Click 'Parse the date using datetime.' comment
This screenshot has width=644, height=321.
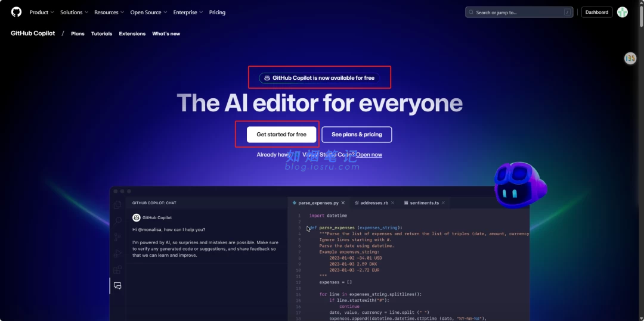(x=357, y=246)
